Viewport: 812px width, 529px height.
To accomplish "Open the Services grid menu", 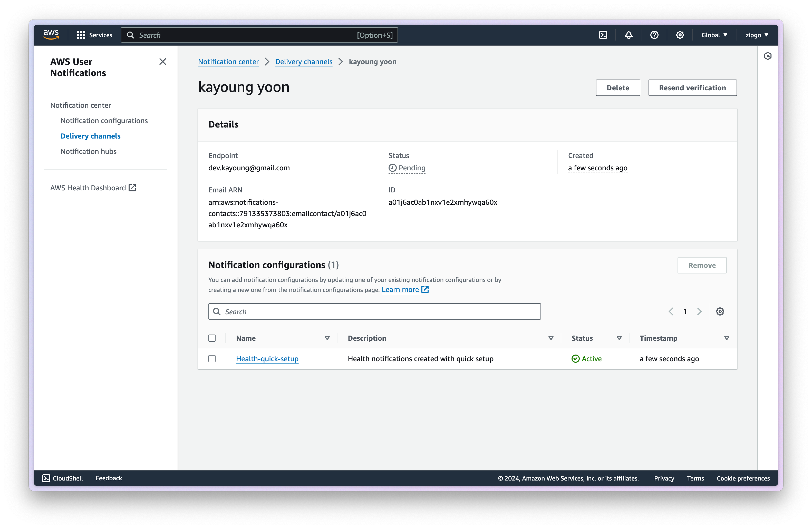I will coord(94,35).
